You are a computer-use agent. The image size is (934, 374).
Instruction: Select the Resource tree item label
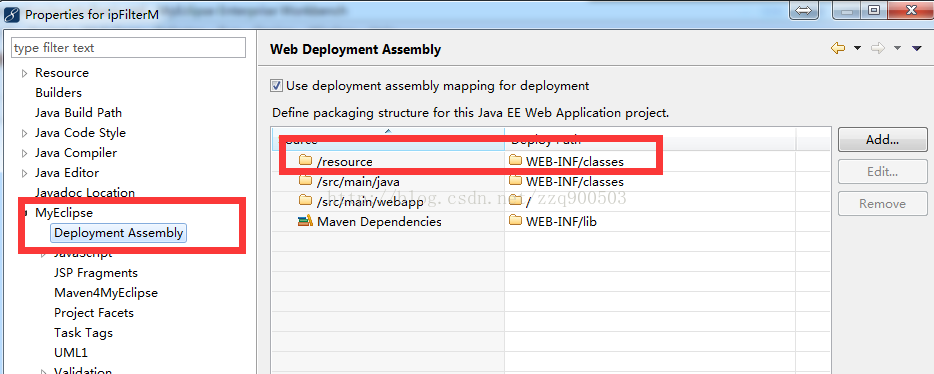[x=62, y=73]
